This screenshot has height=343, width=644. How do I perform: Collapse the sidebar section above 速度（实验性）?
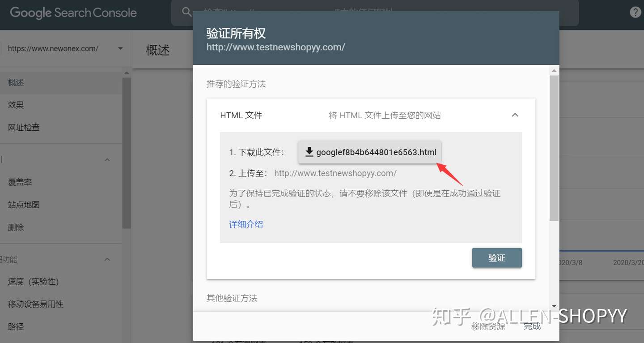pos(107,259)
